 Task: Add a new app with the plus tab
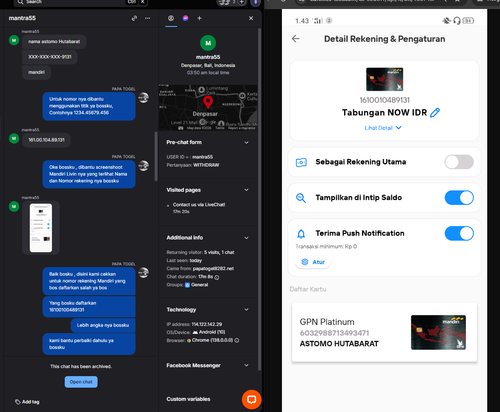tap(199, 18)
